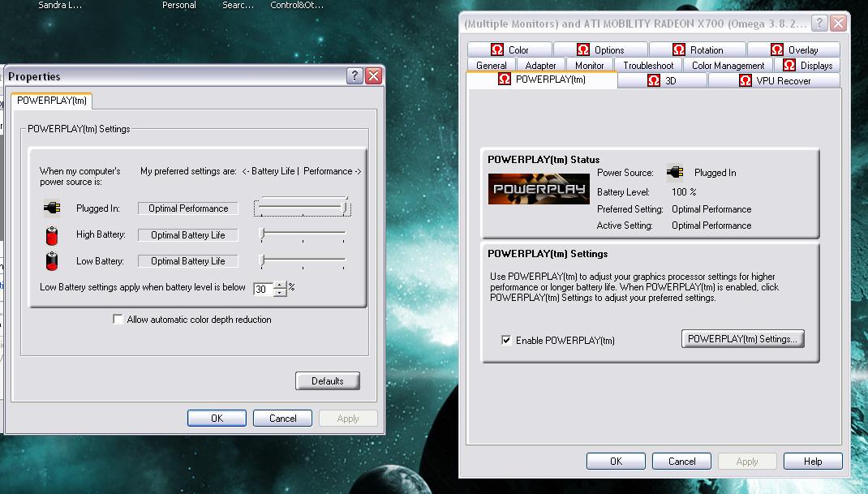Switch to the Rotation tab
Image resolution: width=868 pixels, height=494 pixels.
(698, 49)
